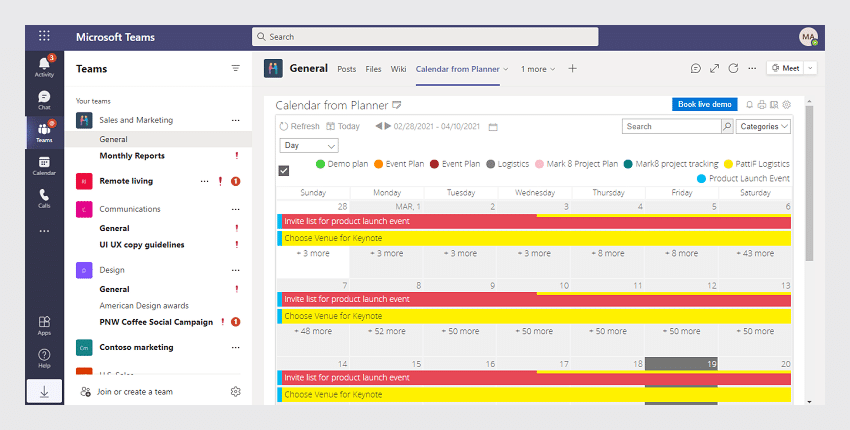The height and width of the screenshot is (430, 850).
Task: Click the download desktop app icon
Action: click(x=44, y=392)
